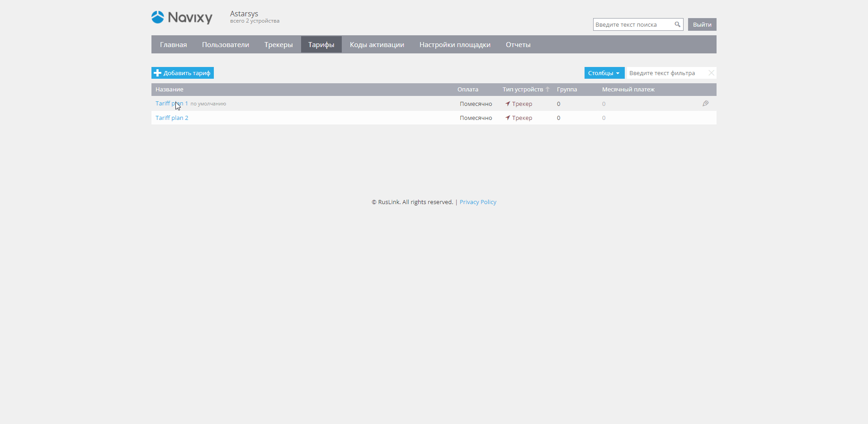Sort by the Группа column header

(x=567, y=89)
